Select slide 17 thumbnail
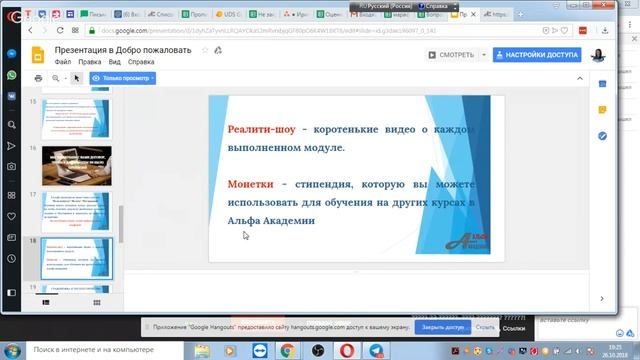Viewport: 640px width, 360px height. (x=76, y=212)
